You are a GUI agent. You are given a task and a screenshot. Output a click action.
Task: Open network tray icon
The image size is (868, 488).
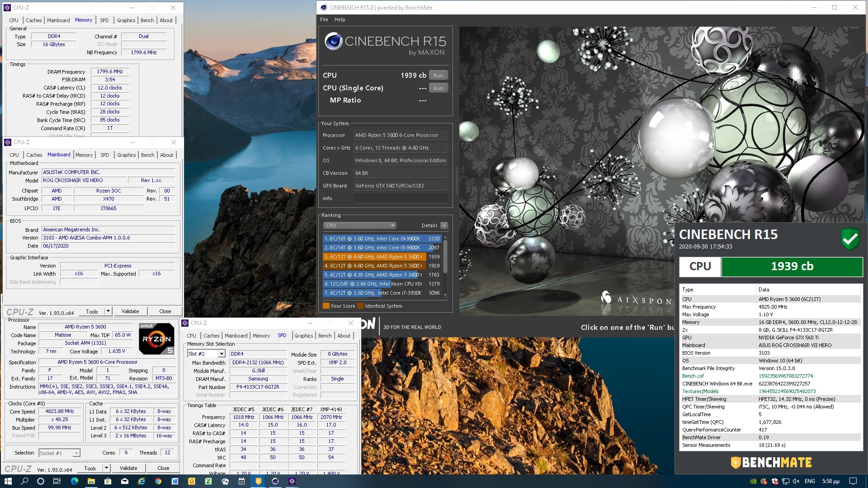(x=786, y=481)
